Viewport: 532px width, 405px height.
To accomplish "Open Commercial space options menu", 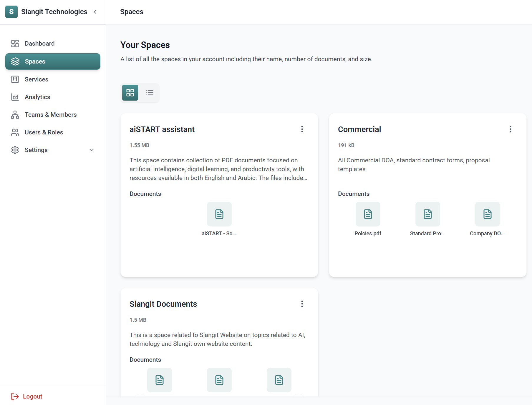I will click(511, 129).
